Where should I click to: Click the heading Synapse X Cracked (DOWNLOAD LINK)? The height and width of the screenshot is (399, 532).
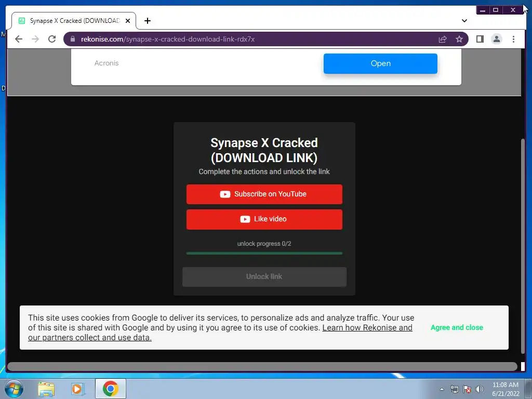pyautogui.click(x=264, y=150)
